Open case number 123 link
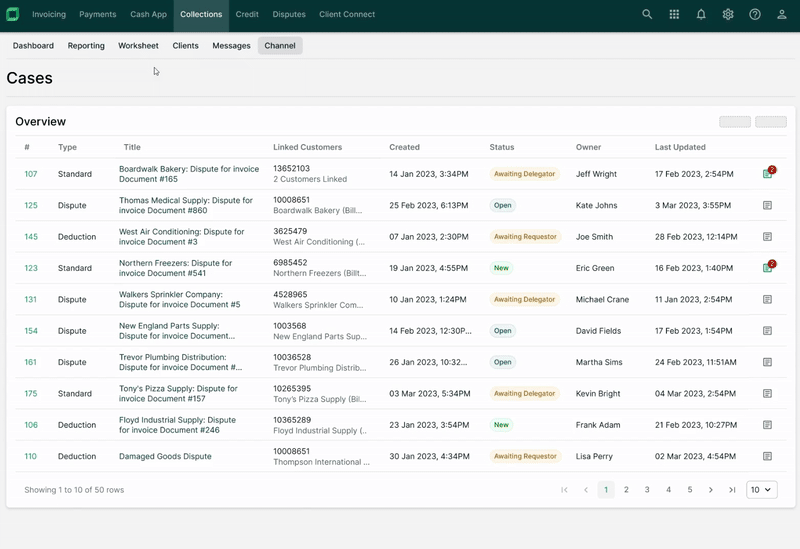This screenshot has height=549, width=800. coord(31,268)
